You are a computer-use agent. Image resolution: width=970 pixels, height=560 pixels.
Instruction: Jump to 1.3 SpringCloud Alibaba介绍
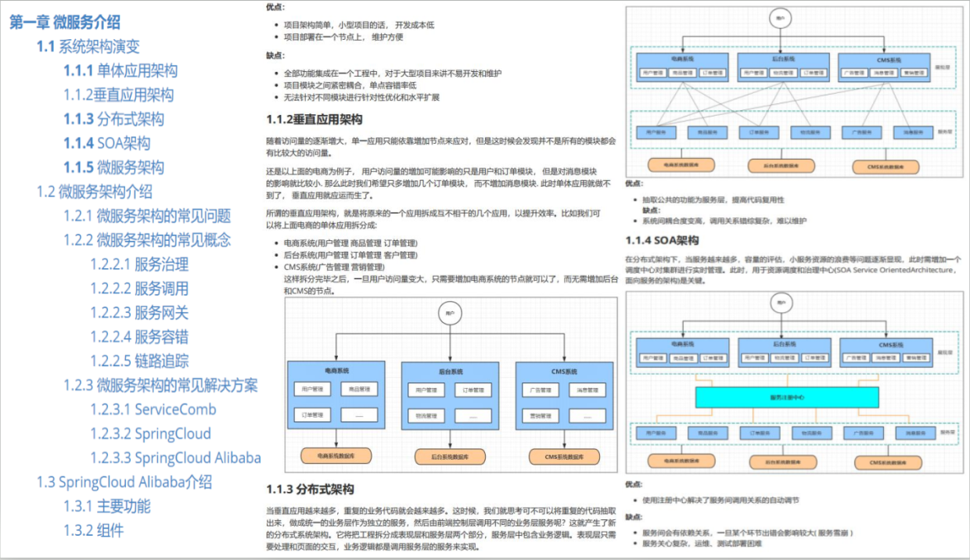[x=124, y=483]
